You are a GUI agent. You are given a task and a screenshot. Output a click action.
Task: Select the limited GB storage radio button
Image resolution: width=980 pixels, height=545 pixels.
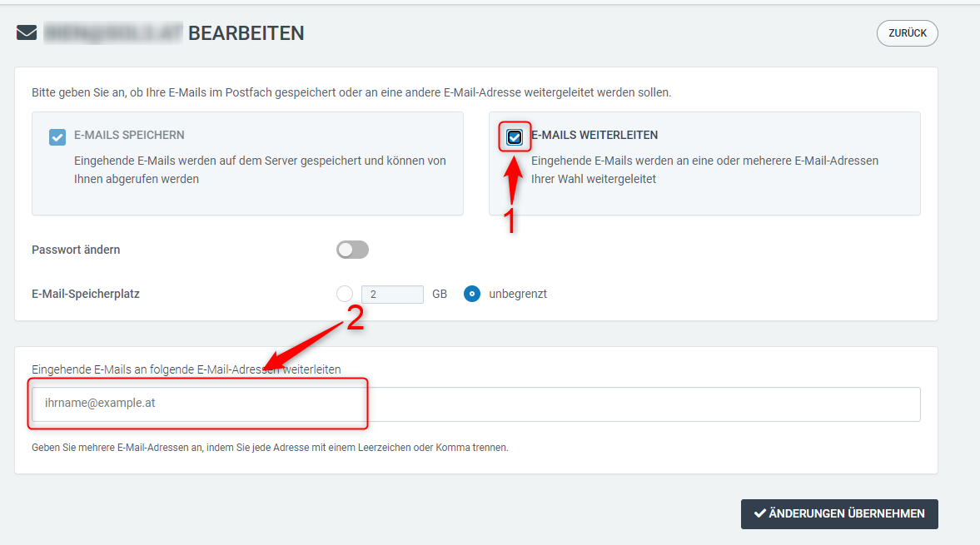click(x=345, y=294)
